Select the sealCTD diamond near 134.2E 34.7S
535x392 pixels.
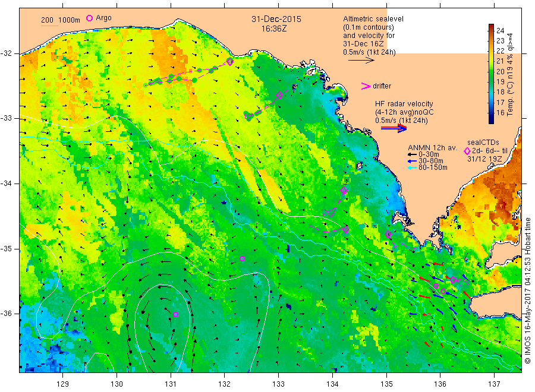pyautogui.click(x=346, y=229)
